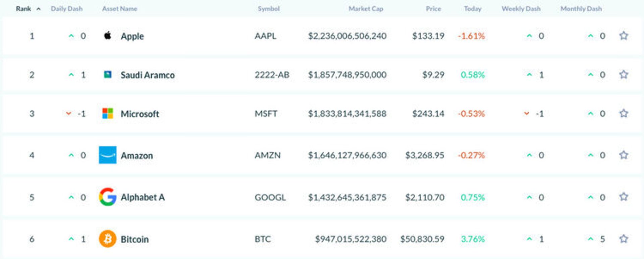This screenshot has height=259, width=644.
Task: Click the green up-arrow in Bitcoin's Monthly Dash
Action: pos(591,239)
